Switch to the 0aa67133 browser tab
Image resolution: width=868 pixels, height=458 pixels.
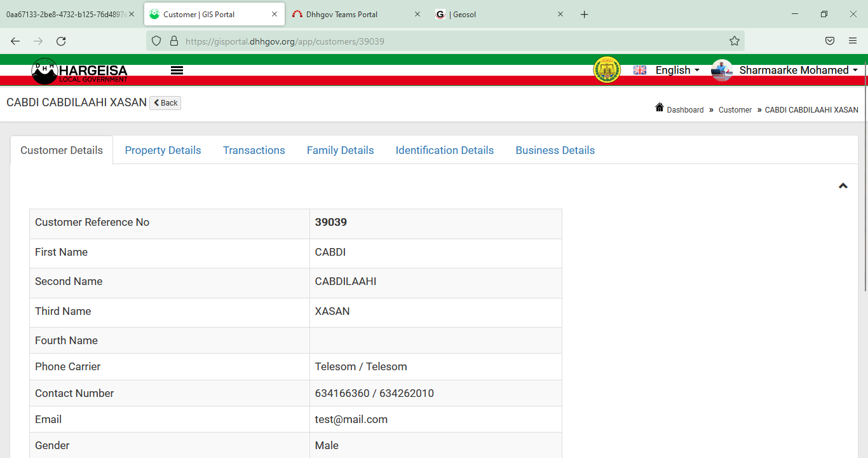point(71,15)
